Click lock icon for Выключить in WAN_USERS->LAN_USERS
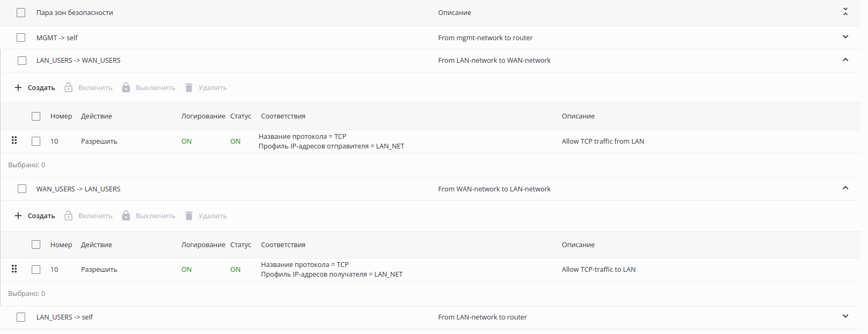The image size is (868, 334). tap(126, 216)
